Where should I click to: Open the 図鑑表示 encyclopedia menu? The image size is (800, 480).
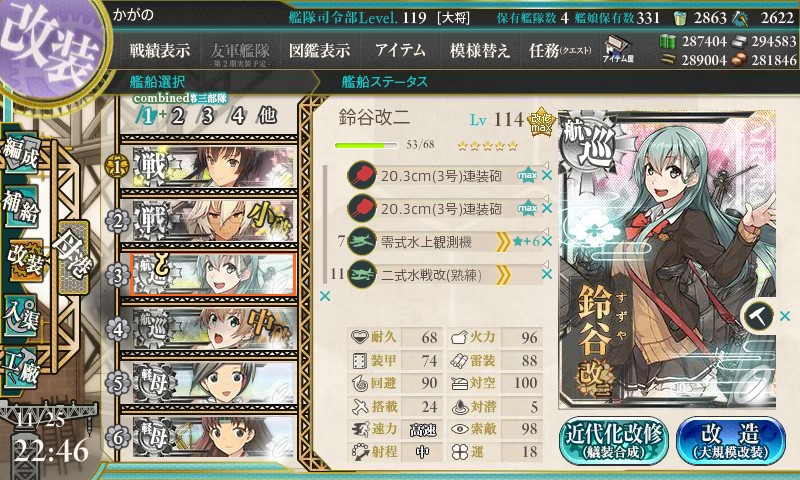point(319,50)
